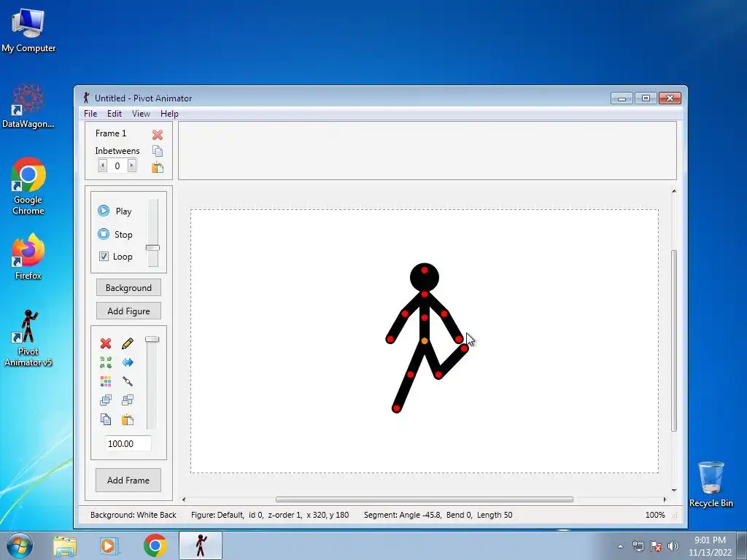The width and height of the screenshot is (747, 560).
Task: Open the Help menu
Action: coord(169,113)
